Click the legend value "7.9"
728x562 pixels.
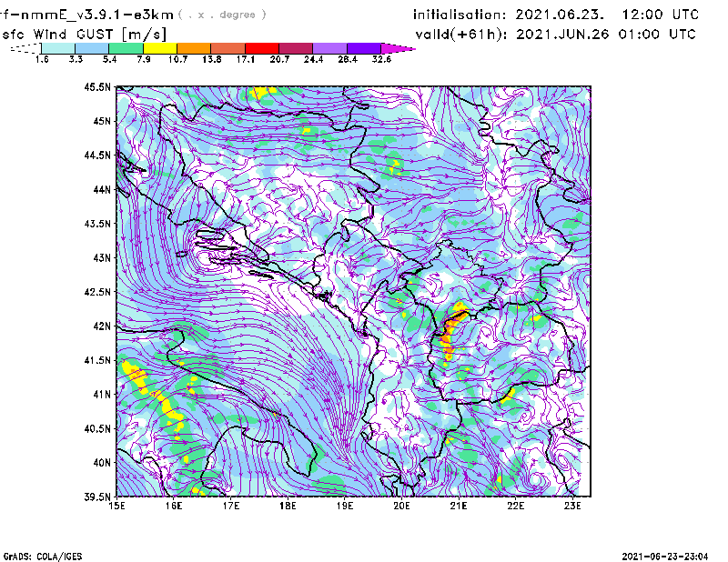(144, 59)
